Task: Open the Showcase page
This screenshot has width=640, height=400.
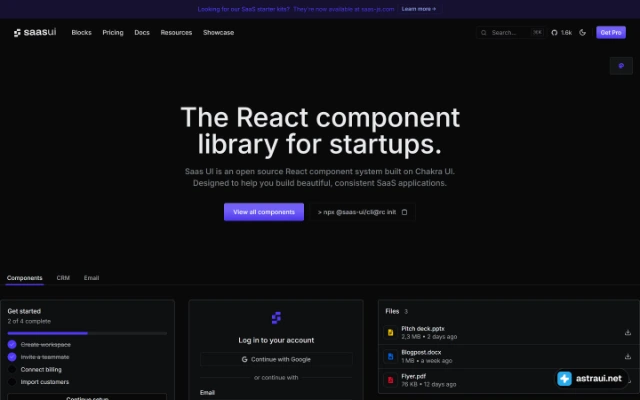Action: pos(218,33)
